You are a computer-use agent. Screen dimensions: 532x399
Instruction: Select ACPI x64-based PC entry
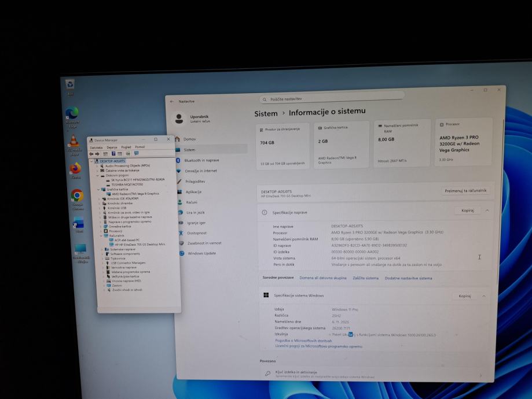click(x=127, y=240)
